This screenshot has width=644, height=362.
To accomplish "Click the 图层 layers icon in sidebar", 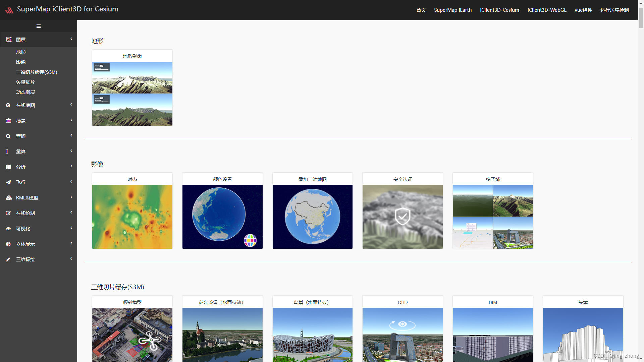I will coord(9,40).
